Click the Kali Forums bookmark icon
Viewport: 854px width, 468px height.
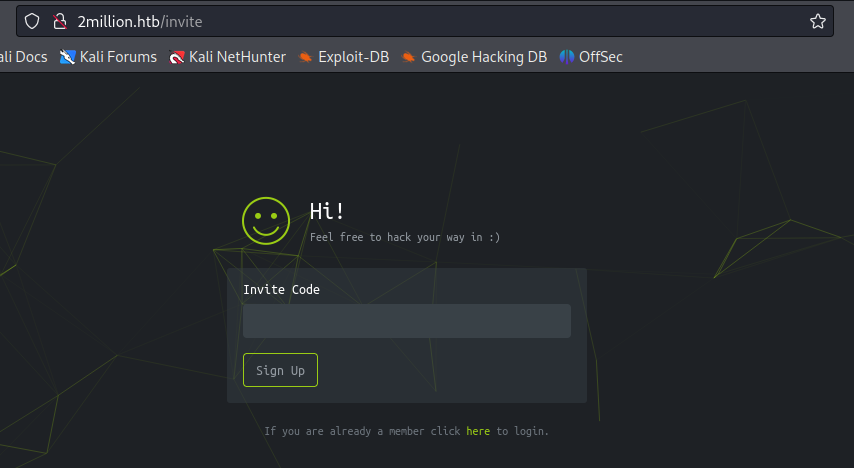(x=67, y=57)
